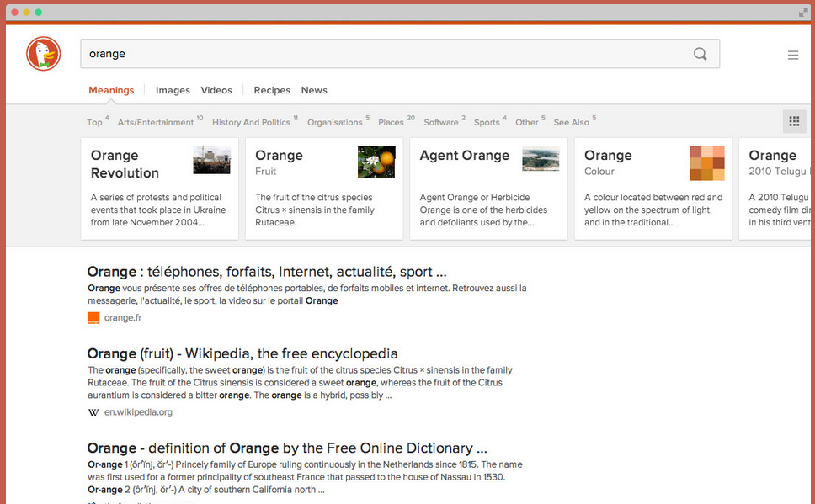The width and height of the screenshot is (815, 504).
Task: Open the Orange (fruit) Wikipedia result
Action: click(242, 354)
